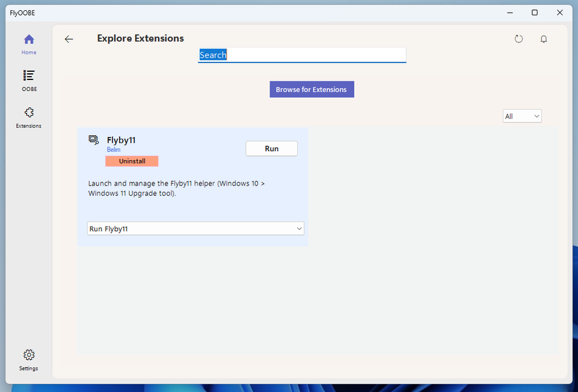Open notifications with the bell icon
The image size is (578, 392).
[x=544, y=39]
